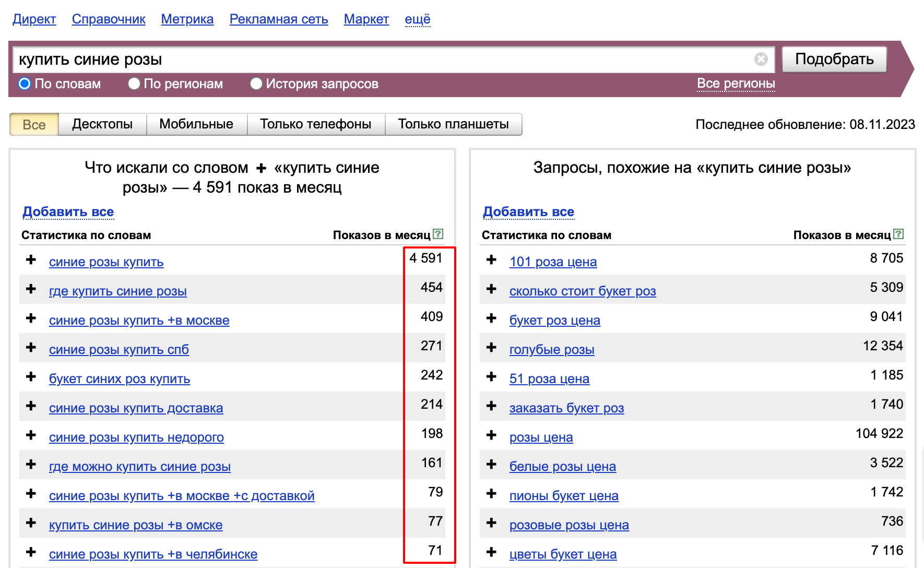Switch to the 'Только планшеты' tab
Screen dimensions: 924x568
click(453, 124)
